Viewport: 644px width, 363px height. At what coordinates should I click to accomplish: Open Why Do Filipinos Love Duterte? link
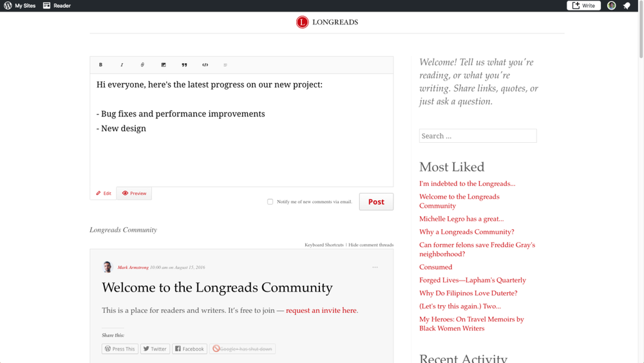click(468, 293)
